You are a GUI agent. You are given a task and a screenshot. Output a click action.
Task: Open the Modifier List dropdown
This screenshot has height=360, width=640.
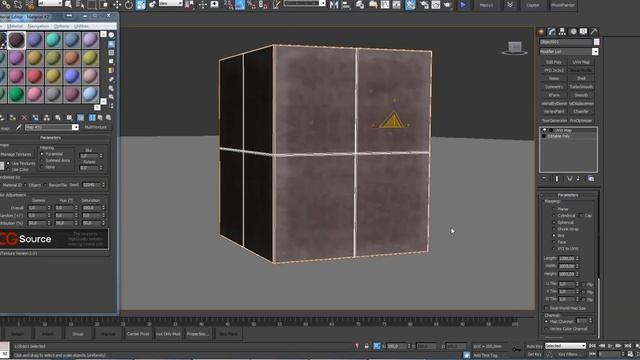(595, 52)
